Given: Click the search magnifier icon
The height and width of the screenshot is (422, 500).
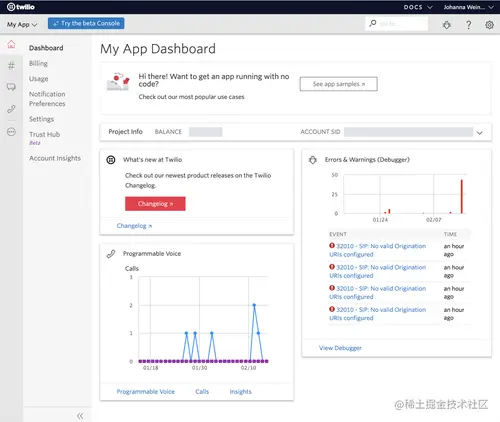Looking at the screenshot, I should point(373,23).
